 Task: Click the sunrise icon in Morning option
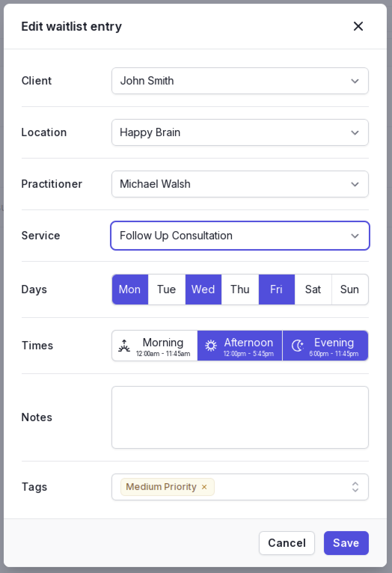[x=124, y=346]
